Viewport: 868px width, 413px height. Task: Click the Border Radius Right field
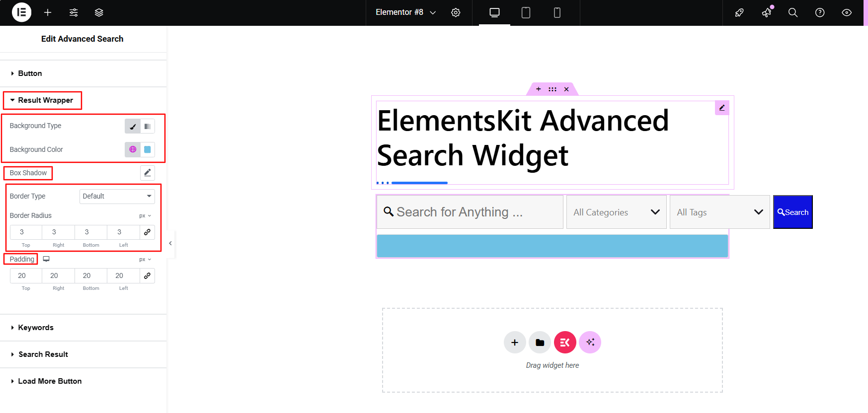tap(59, 232)
